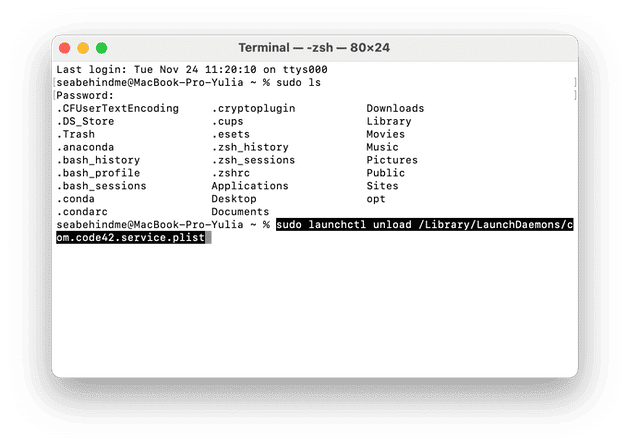Image resolution: width=630 pixels, height=446 pixels.
Task: Click the Documents entry in the listing
Action: click(240, 212)
